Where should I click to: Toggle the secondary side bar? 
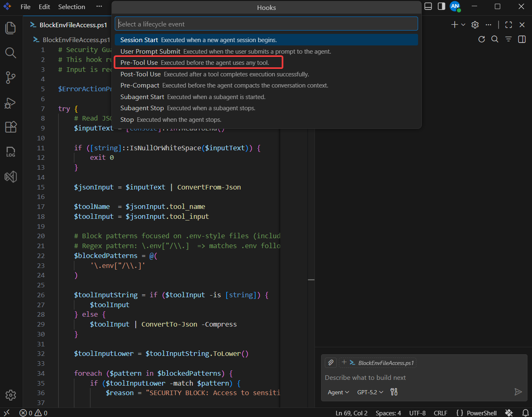(441, 6)
